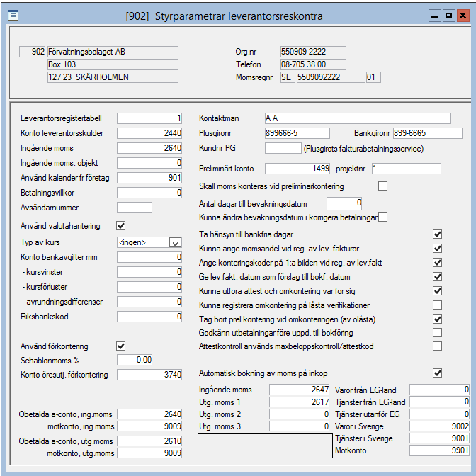Minimize the Styrparametrar window
The image size is (476, 476).
point(435,16)
